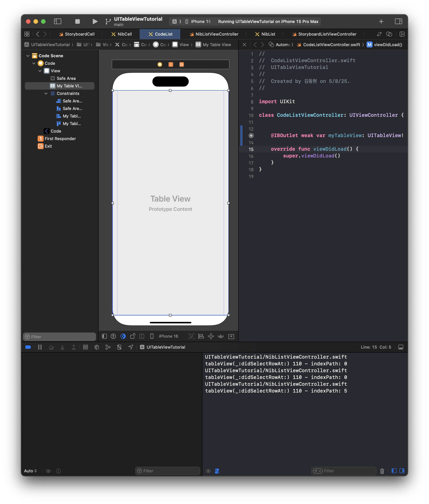Open the Debug View Hierarchy button
This screenshot has height=504, width=429.
pyautogui.click(x=97, y=347)
